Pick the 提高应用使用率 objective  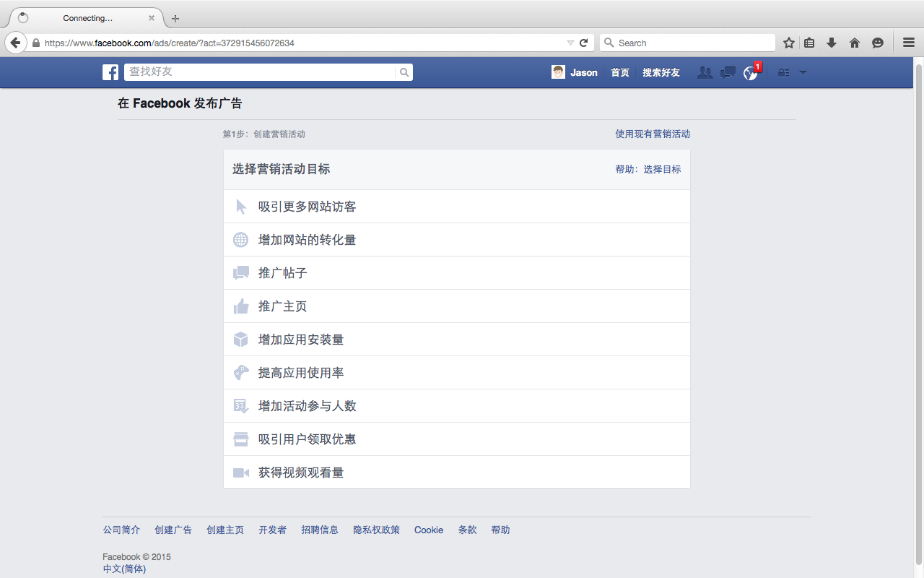[457, 373]
